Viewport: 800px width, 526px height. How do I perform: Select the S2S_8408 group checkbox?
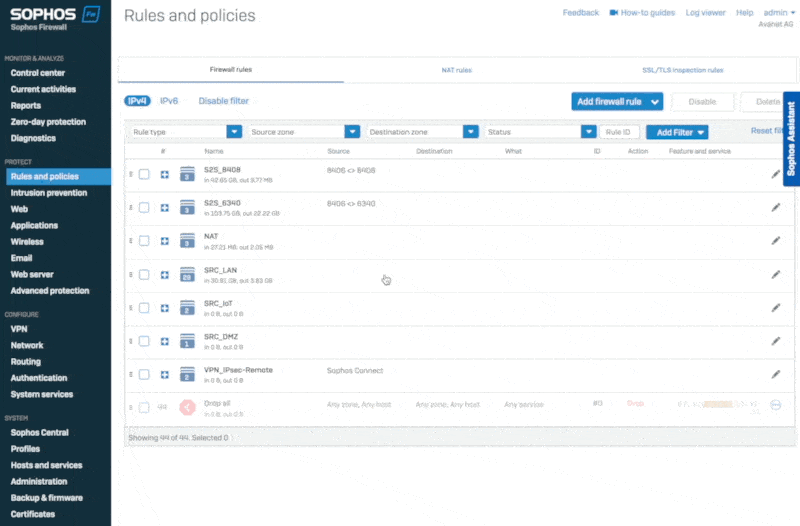pyautogui.click(x=144, y=174)
